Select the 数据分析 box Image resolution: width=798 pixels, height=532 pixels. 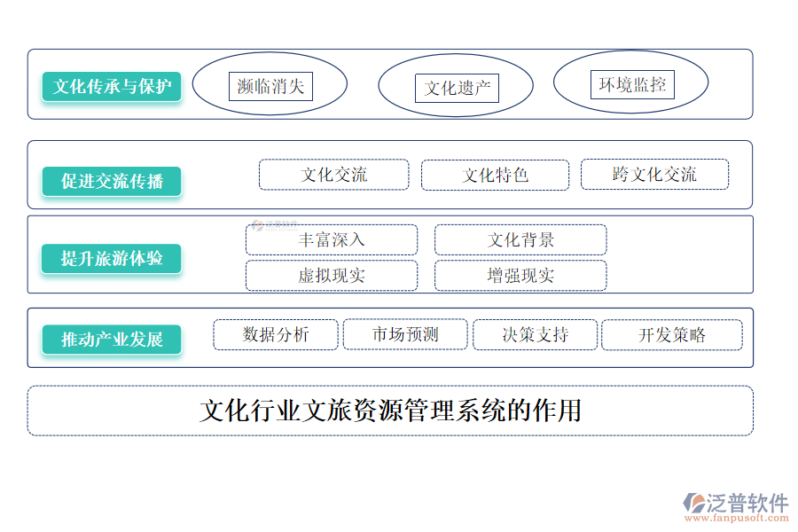point(276,334)
